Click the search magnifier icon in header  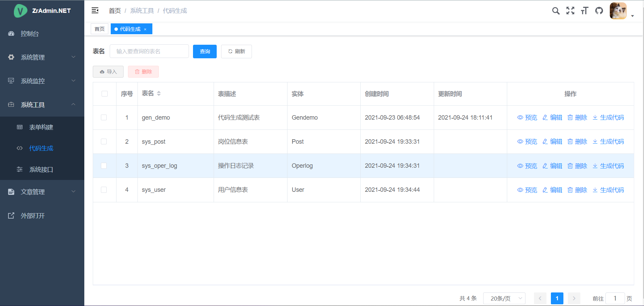[x=556, y=11]
